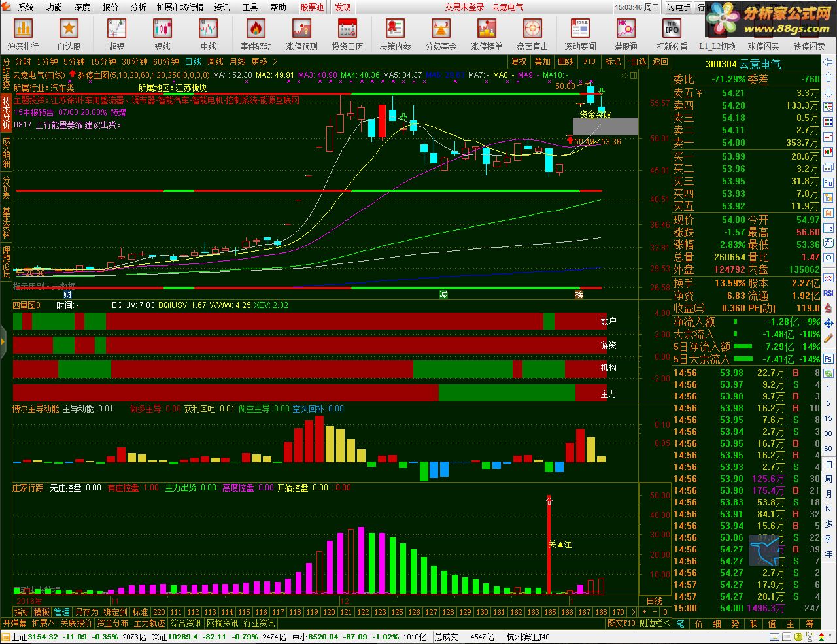Open the 扩展市场行情 menu
The image size is (837, 644).
pyautogui.click(x=180, y=7)
